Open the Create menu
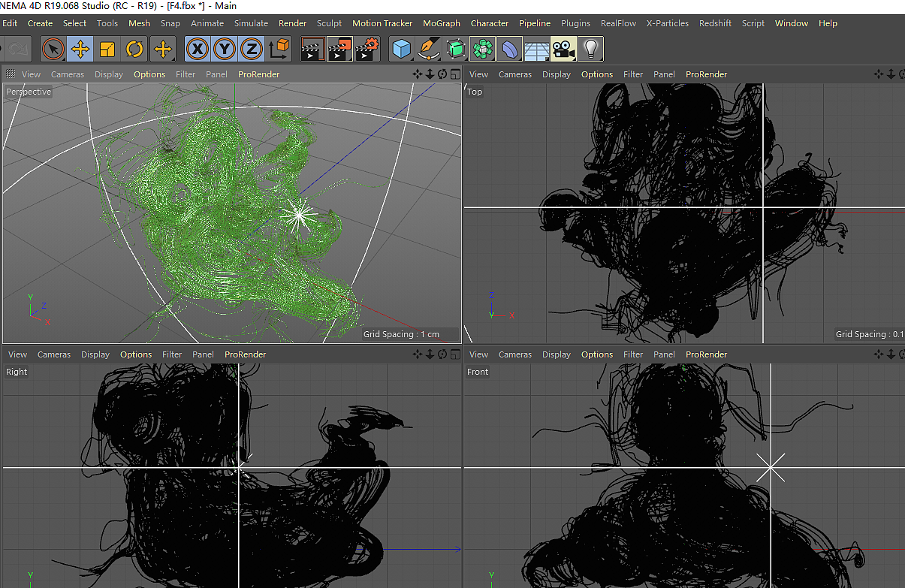The image size is (905, 588). pos(40,23)
